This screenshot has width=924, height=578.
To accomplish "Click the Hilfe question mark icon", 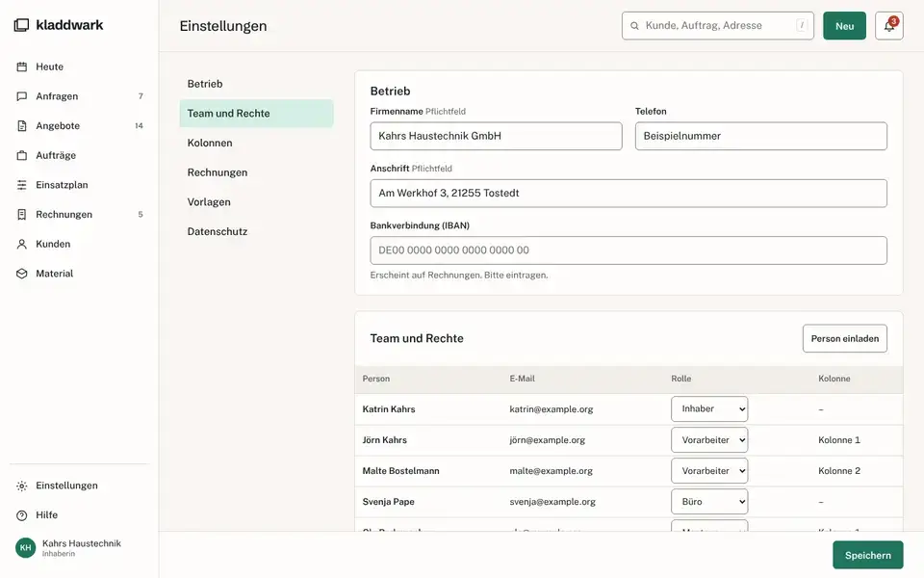I will click(22, 514).
